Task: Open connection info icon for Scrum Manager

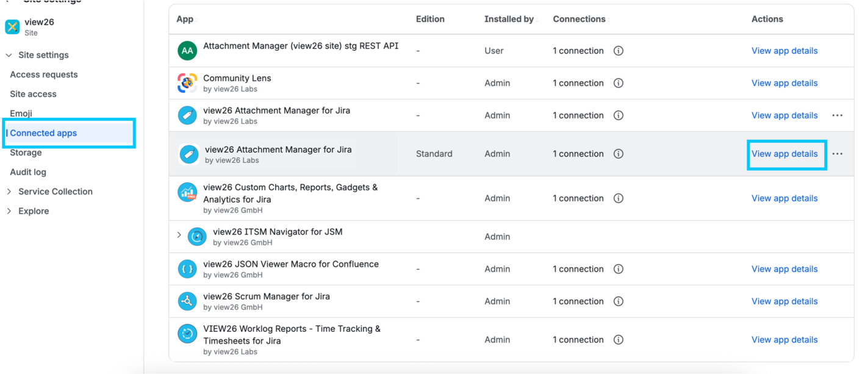Action: pyautogui.click(x=618, y=301)
